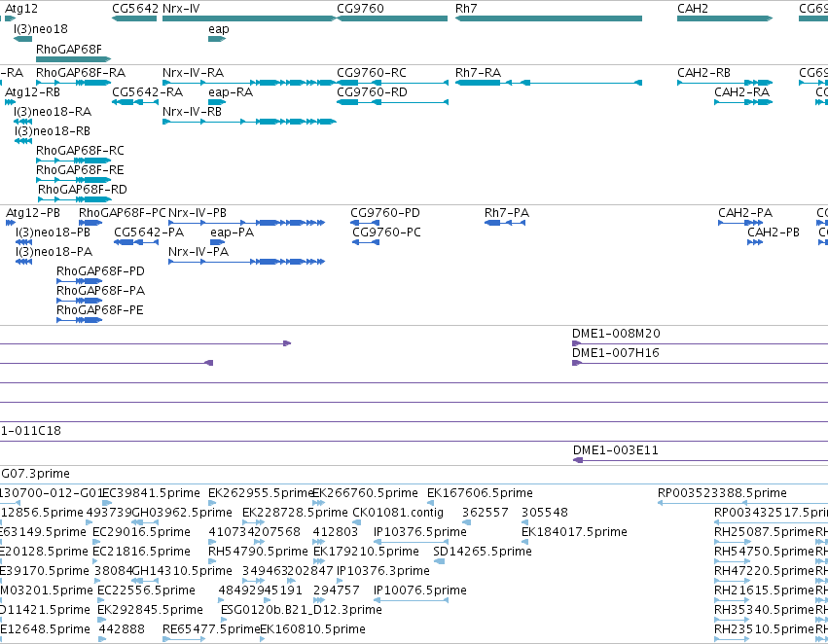Select transcript CG9760-RD
828x644 pixels.
pos(373,91)
